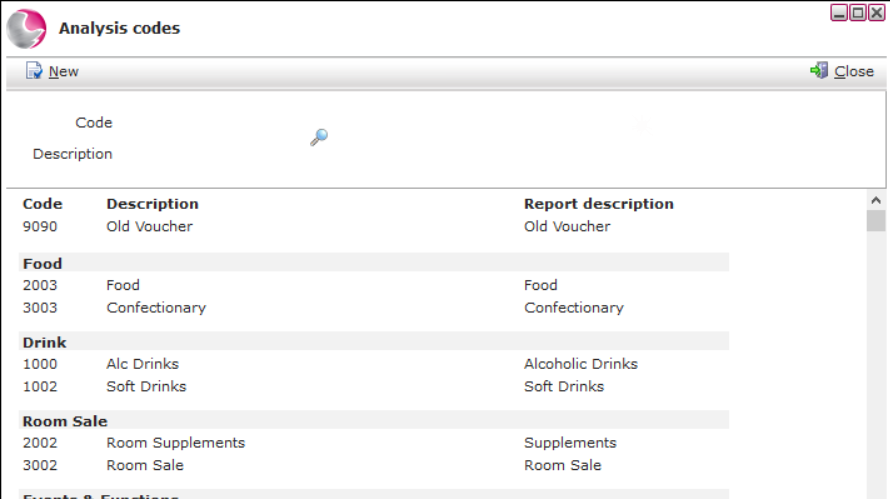This screenshot has width=890, height=499.
Task: Click the Code filter label
Action: coord(94,123)
